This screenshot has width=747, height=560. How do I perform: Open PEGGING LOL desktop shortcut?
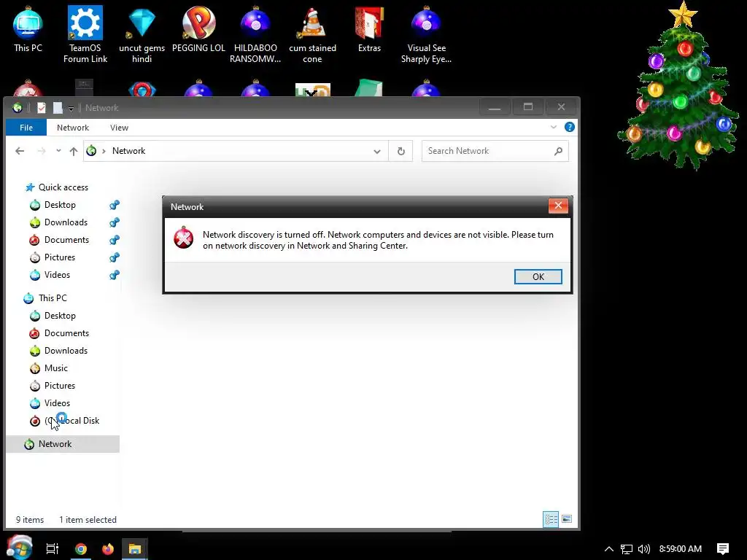198,29
